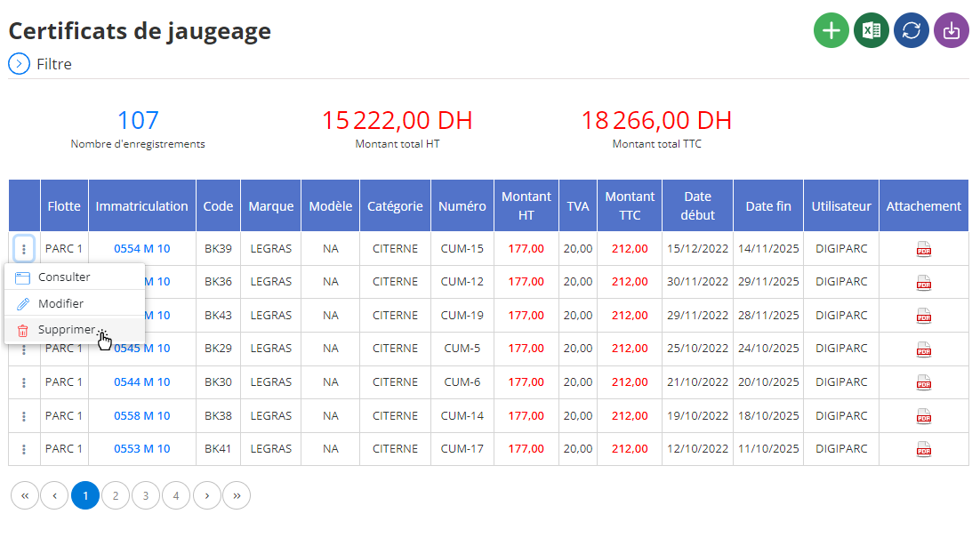The width and height of the screenshot is (980, 538).
Task: Click the purple download icon
Action: click(951, 30)
